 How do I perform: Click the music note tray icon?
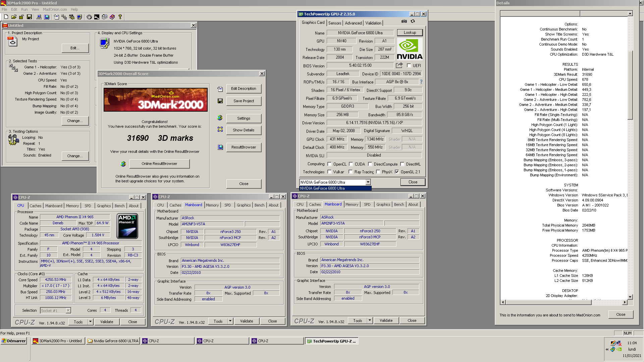coord(613,349)
